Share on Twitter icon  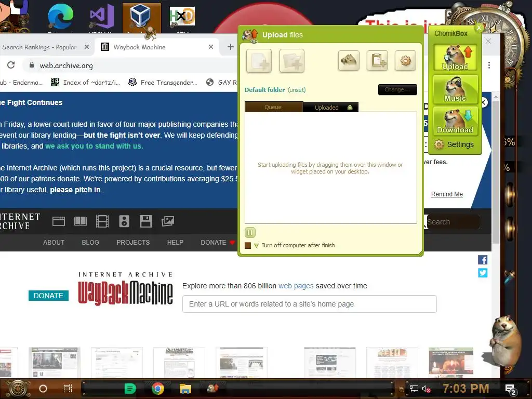click(x=483, y=273)
